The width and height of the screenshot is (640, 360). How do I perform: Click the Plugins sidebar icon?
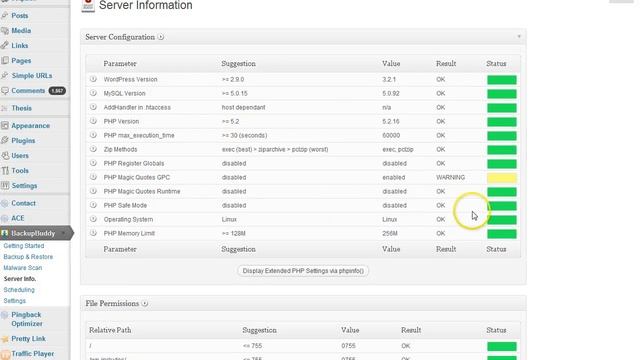pos(4,140)
